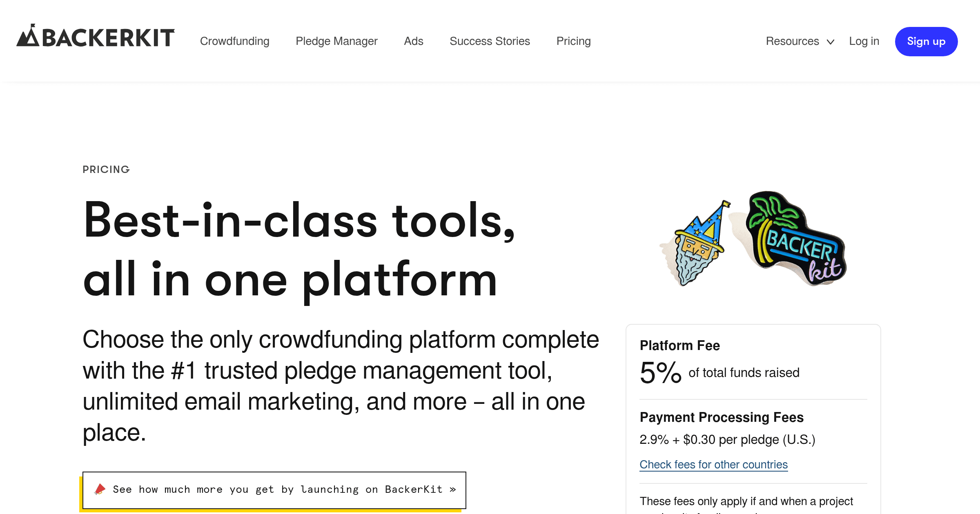Click the neon BackerKit palm pin image
Screen dimensions: 980x514
tap(795, 238)
